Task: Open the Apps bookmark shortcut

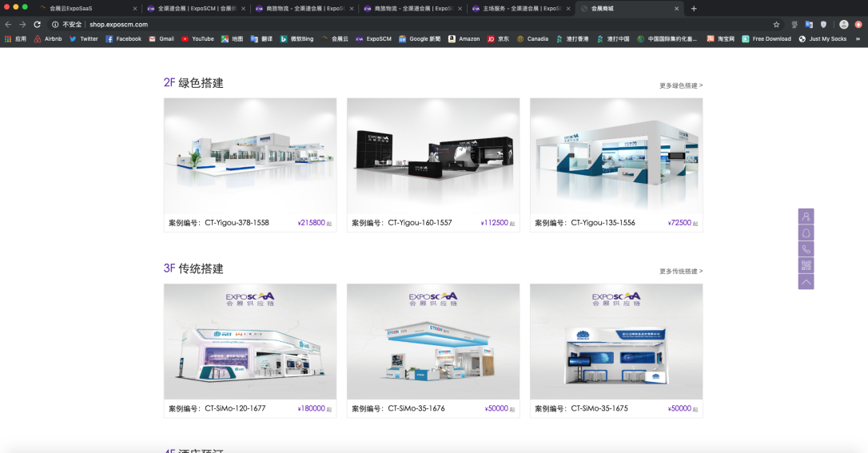Action: coord(15,38)
